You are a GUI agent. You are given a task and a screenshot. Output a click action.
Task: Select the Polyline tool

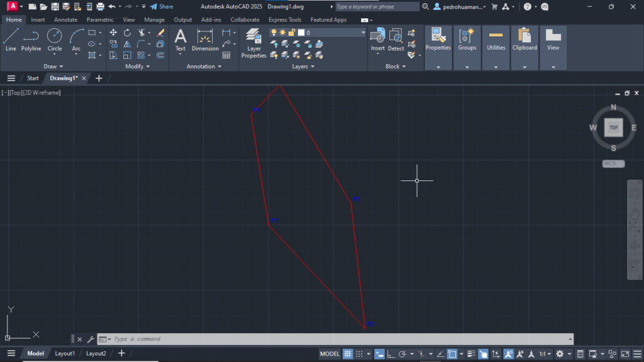(31, 39)
